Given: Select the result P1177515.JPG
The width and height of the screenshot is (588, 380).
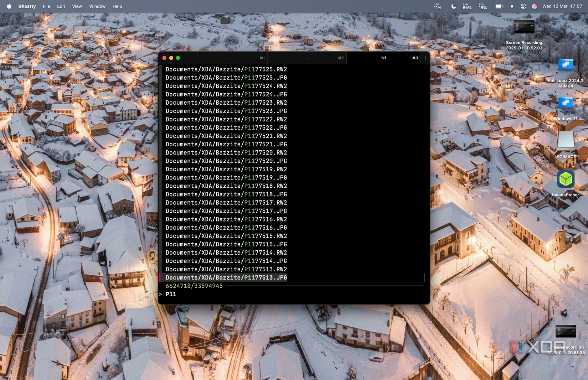Looking at the screenshot, I should pos(226,244).
